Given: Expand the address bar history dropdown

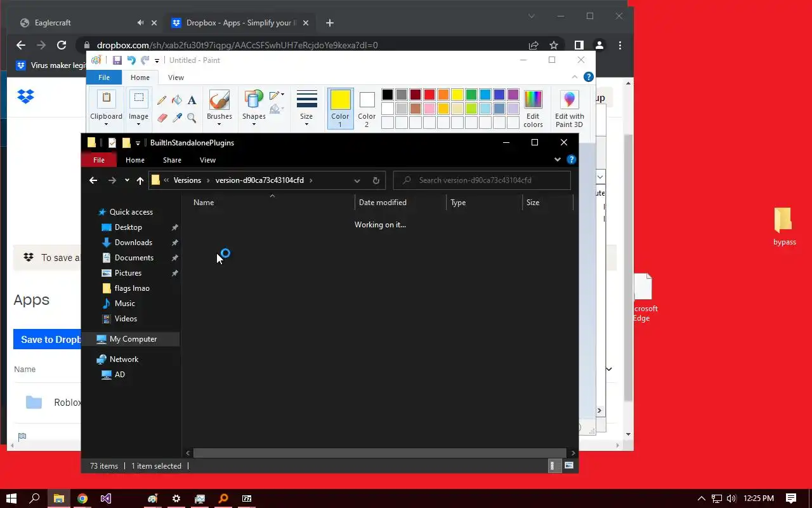Looking at the screenshot, I should coord(357,180).
